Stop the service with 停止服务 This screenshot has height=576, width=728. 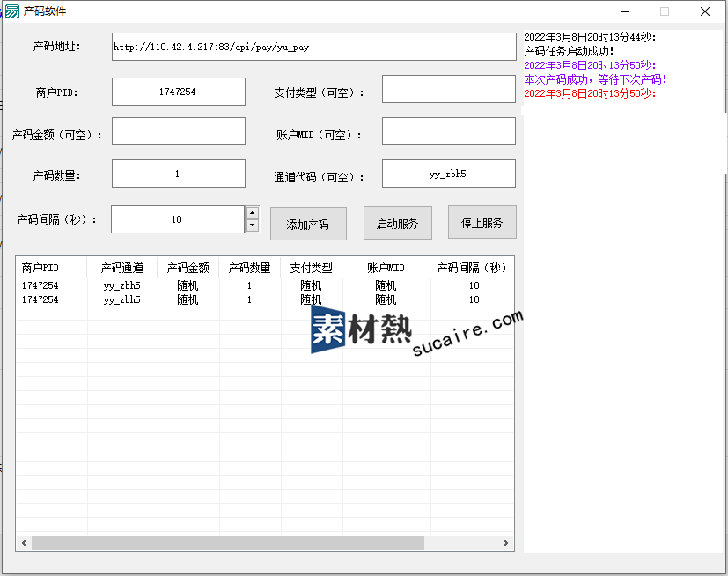[x=482, y=223]
